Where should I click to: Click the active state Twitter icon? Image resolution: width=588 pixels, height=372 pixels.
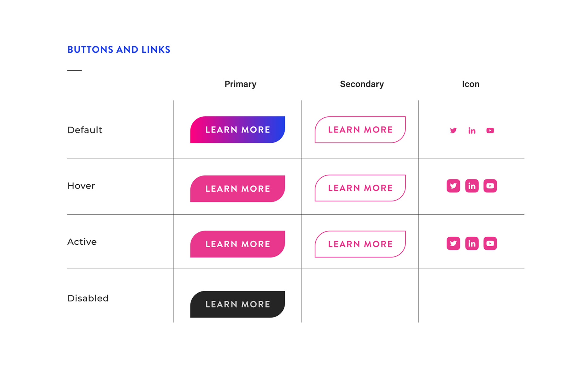(453, 243)
